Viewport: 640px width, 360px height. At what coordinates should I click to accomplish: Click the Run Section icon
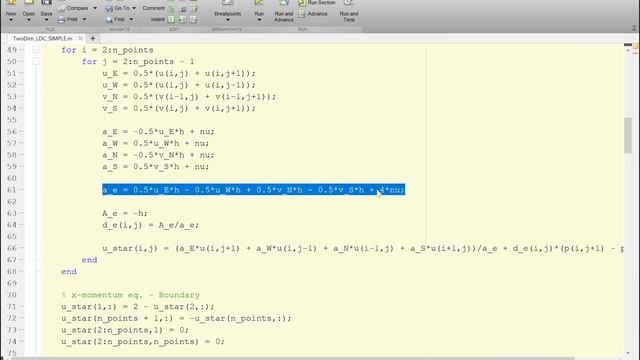click(302, 3)
